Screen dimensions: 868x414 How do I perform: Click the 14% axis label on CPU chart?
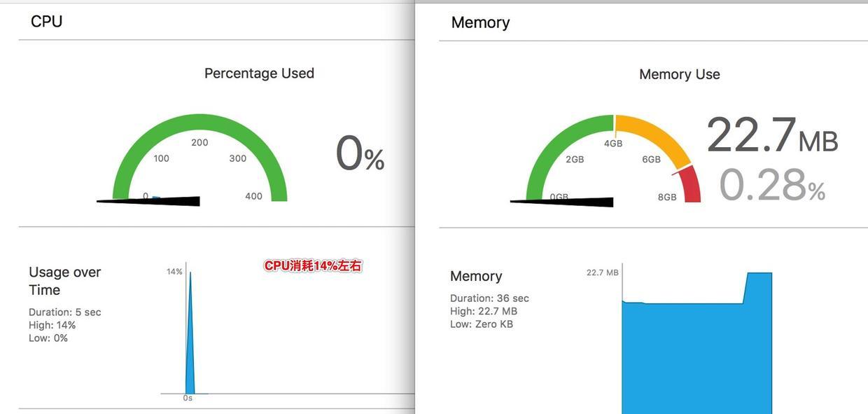pyautogui.click(x=174, y=272)
